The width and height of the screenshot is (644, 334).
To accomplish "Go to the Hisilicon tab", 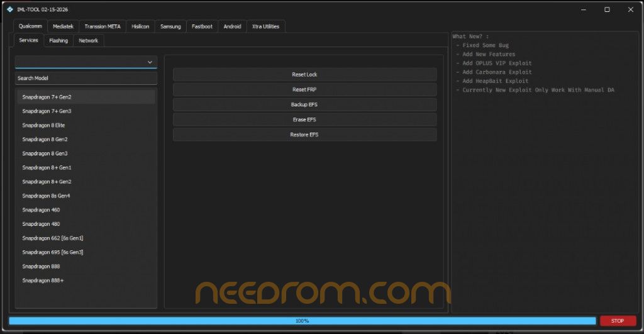I will pos(140,26).
